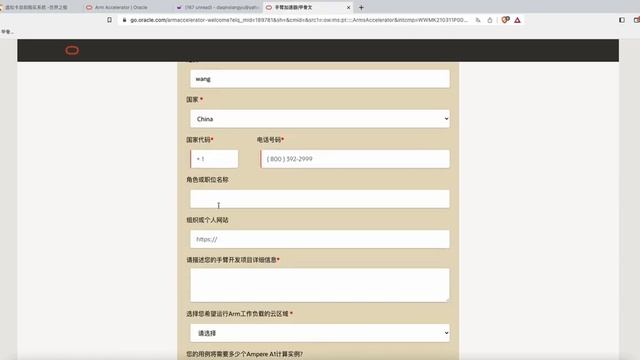Viewport: 640px width, 360px height.
Task: Close the active Oracle form tab
Action: coord(348,7)
